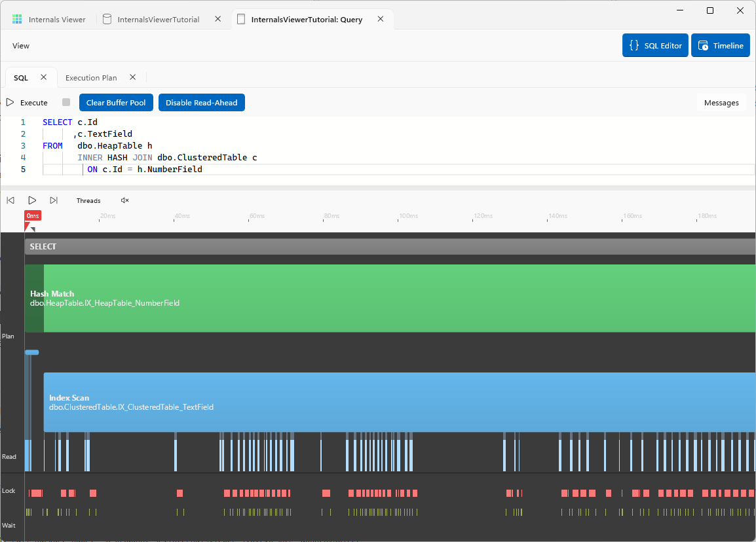
Task: Open the Internals Viewer home tab
Action: coord(49,19)
